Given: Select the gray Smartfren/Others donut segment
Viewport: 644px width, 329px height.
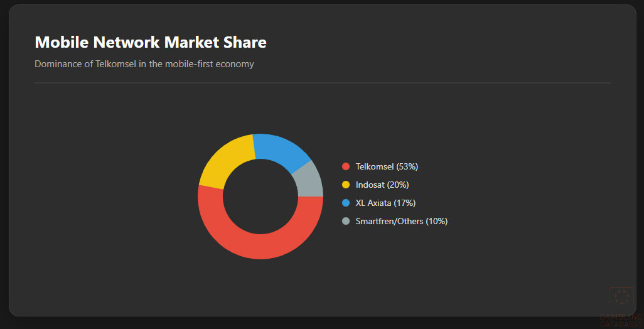Looking at the screenshot, I should pos(309,180).
